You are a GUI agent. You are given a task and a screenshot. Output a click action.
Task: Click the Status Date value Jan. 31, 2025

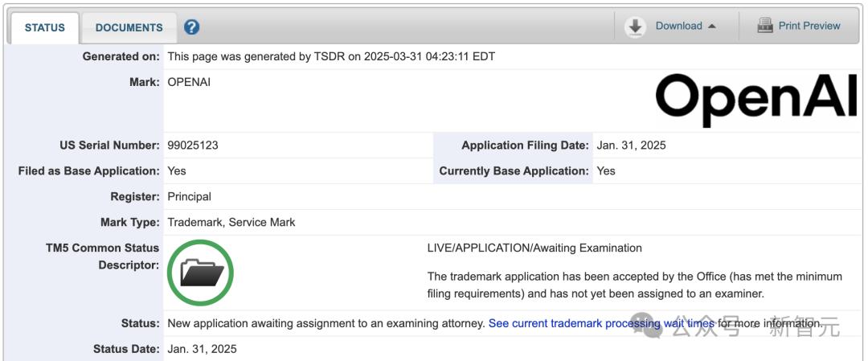[x=202, y=349]
